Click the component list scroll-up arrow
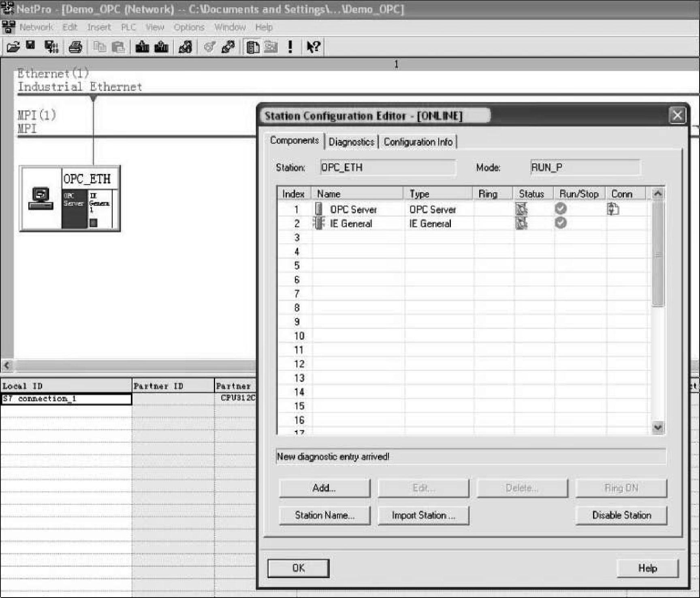This screenshot has width=700, height=598. 658,194
